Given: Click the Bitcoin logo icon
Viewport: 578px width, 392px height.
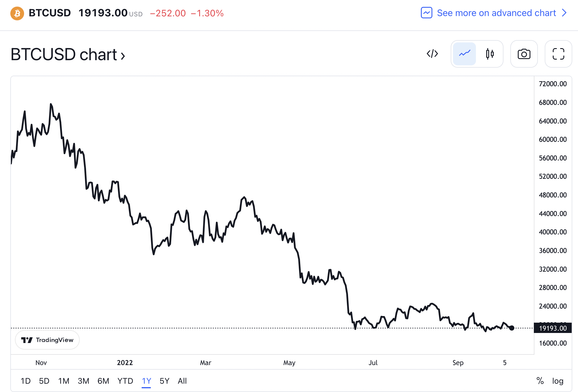Looking at the screenshot, I should tap(17, 13).
